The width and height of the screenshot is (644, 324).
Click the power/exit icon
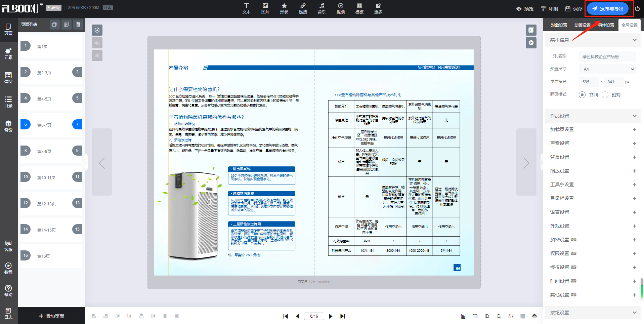(x=637, y=9)
